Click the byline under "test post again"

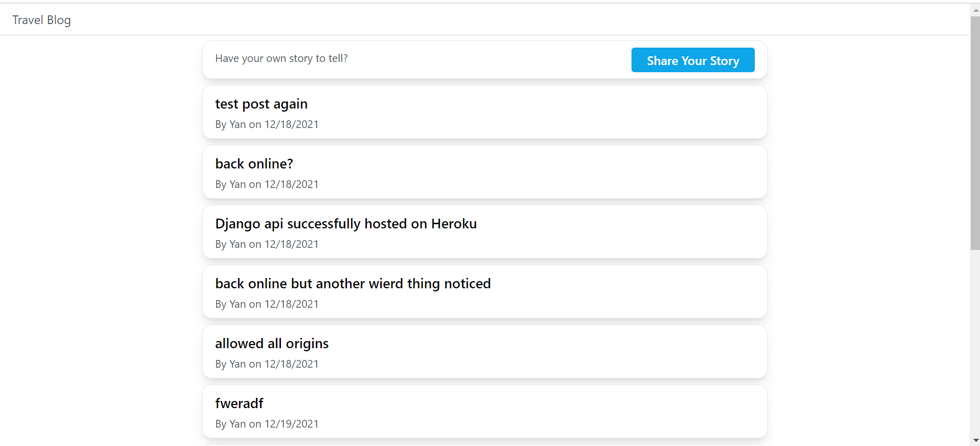(267, 124)
